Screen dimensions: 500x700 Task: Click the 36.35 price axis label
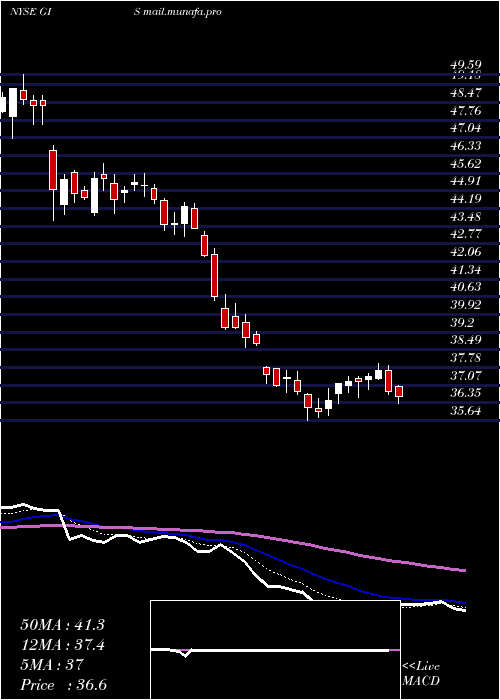tap(465, 393)
